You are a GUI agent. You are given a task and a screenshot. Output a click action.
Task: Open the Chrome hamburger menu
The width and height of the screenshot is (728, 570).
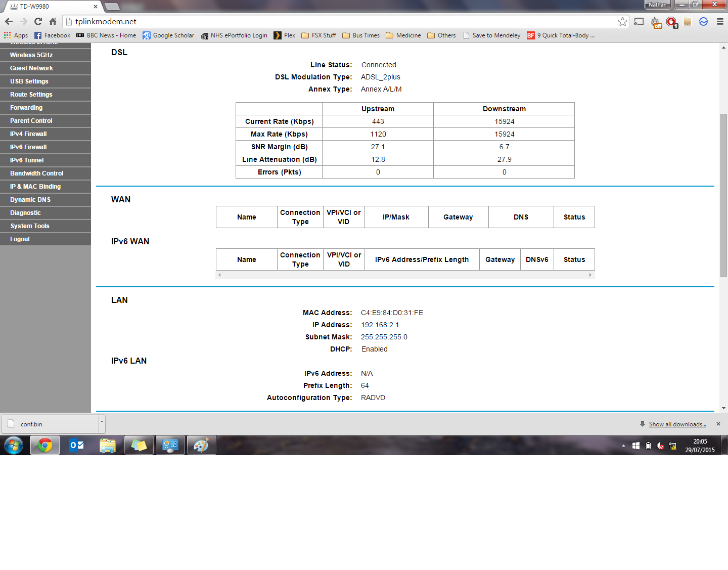[720, 21]
